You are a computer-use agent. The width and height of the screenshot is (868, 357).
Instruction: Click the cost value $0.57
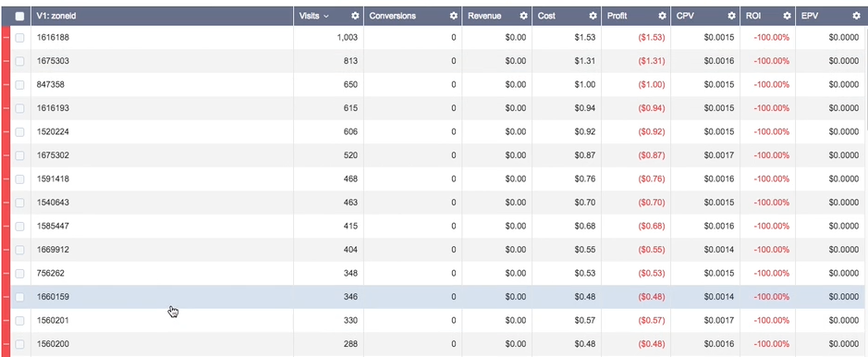[x=585, y=321]
